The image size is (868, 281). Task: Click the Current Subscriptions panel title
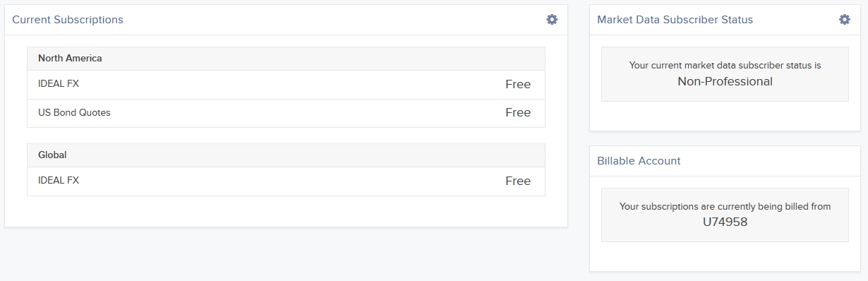[68, 20]
